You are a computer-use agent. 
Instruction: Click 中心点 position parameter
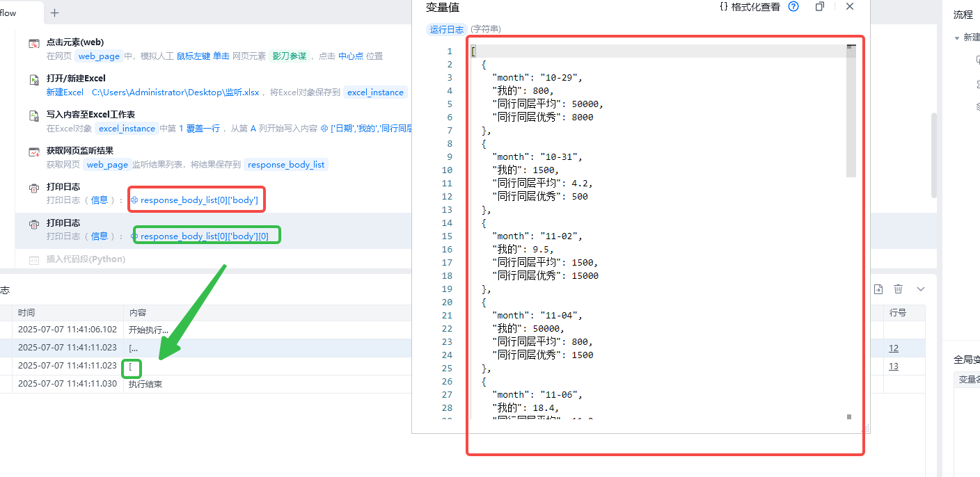pos(351,56)
